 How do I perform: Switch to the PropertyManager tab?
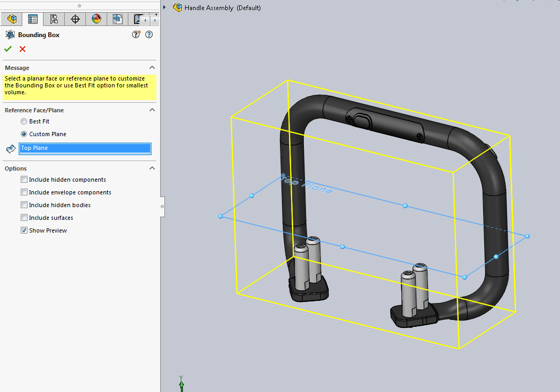[33, 20]
